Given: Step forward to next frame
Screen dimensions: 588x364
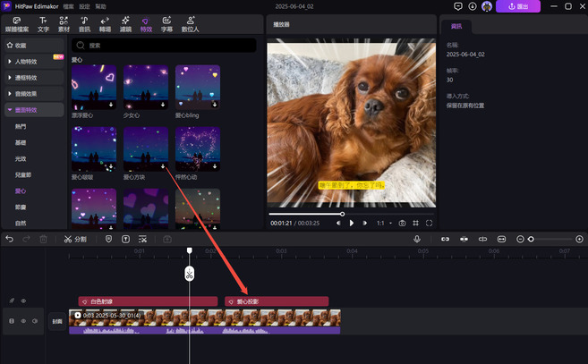Looking at the screenshot, I should point(364,223).
